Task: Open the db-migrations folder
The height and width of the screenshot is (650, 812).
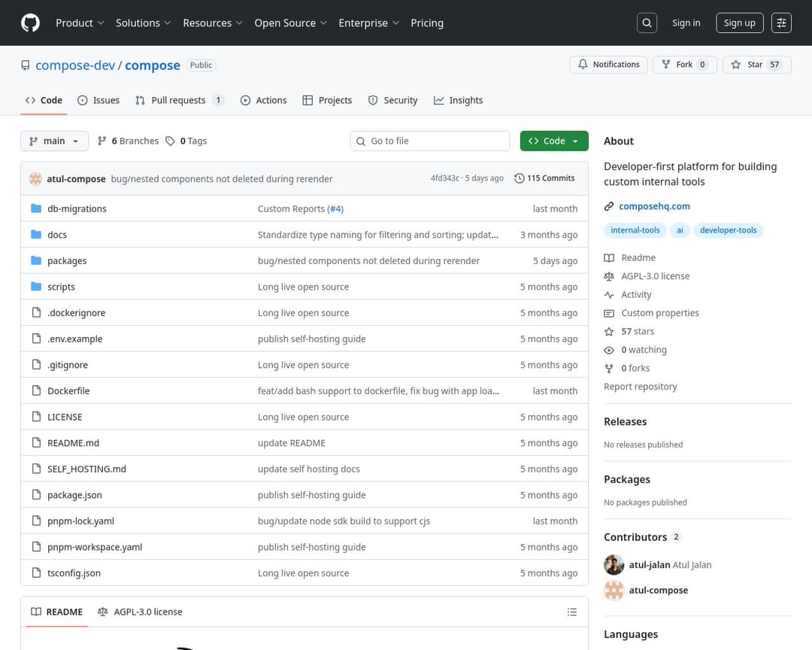Action: coord(77,208)
